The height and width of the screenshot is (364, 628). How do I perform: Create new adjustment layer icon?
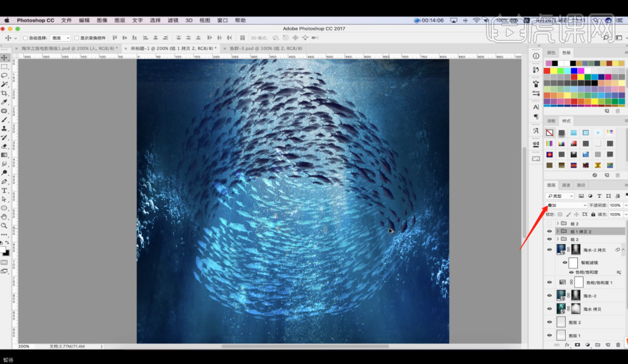click(587, 345)
